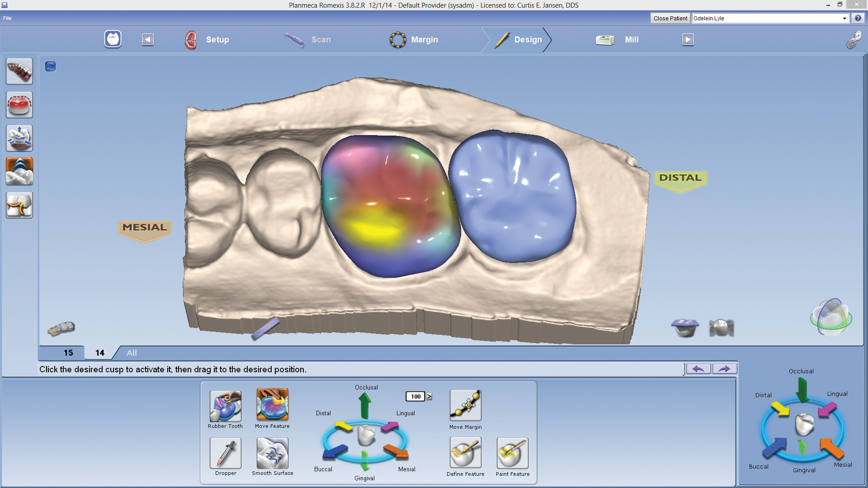Click the Close Patient button

670,19
